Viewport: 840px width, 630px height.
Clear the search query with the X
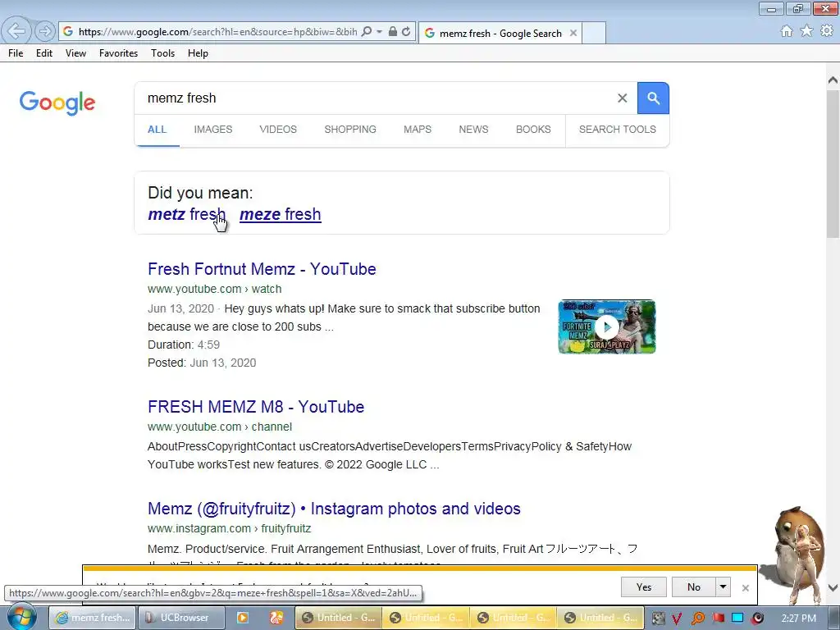(x=622, y=98)
